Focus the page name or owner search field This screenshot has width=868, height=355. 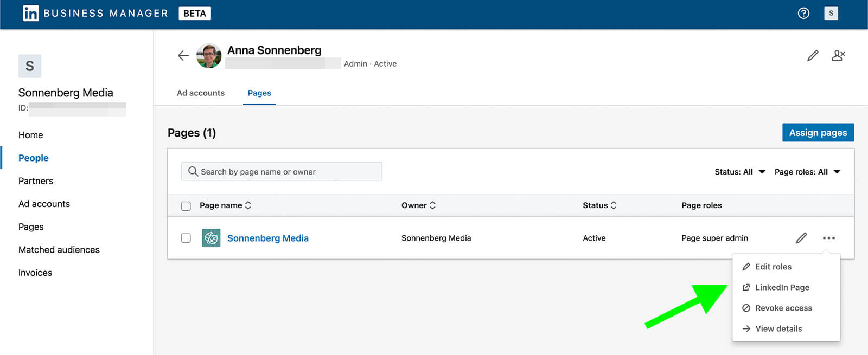click(282, 171)
